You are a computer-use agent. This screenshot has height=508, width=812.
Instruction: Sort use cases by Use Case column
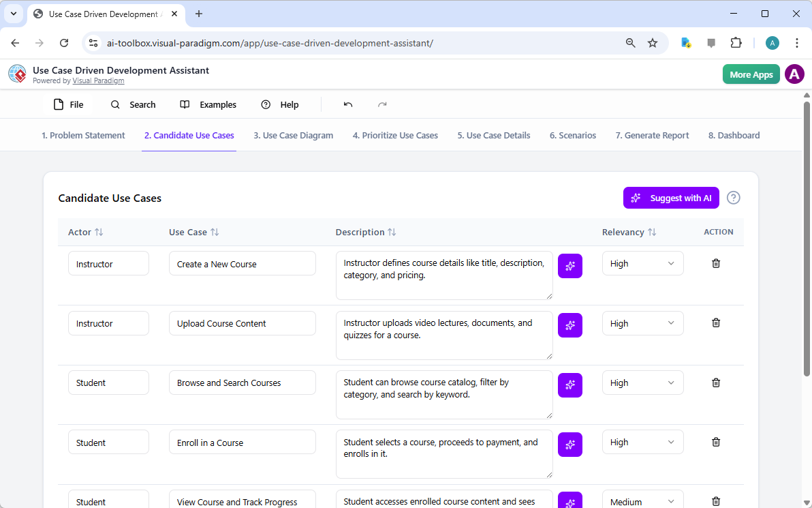[x=215, y=232]
